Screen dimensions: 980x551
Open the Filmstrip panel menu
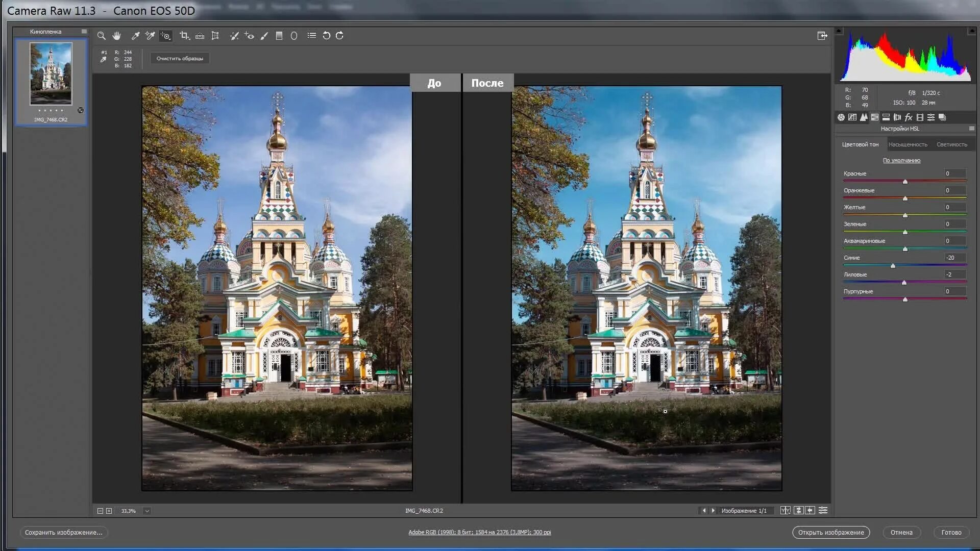pyautogui.click(x=84, y=32)
